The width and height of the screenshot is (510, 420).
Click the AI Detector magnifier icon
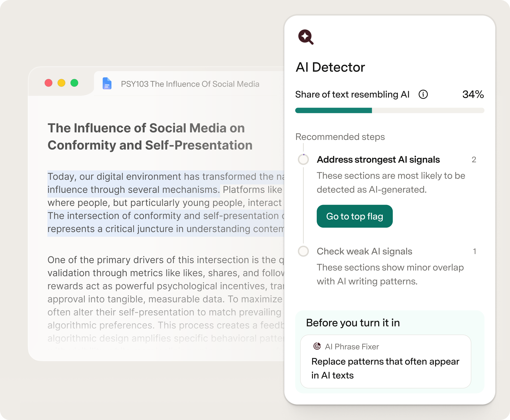point(306,37)
